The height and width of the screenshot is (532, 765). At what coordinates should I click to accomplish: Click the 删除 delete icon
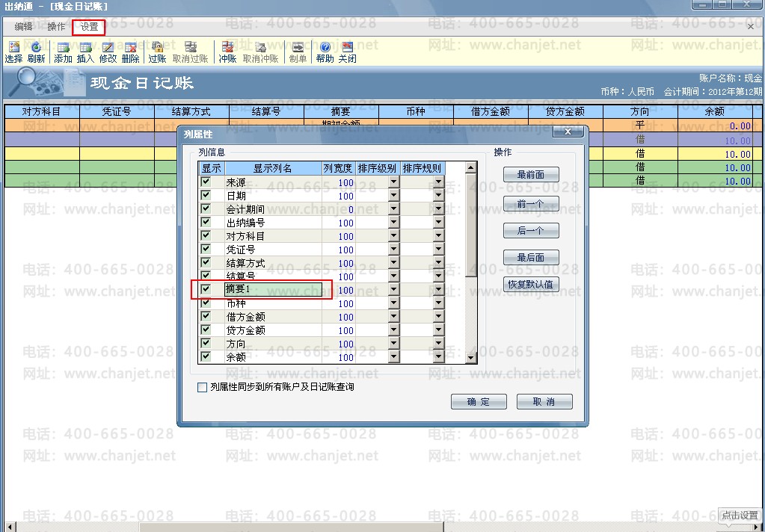point(130,52)
